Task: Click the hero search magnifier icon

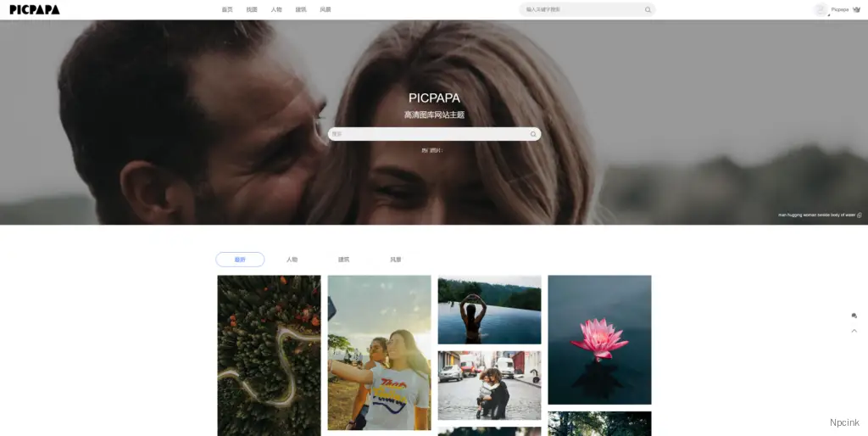Action: [x=533, y=134]
